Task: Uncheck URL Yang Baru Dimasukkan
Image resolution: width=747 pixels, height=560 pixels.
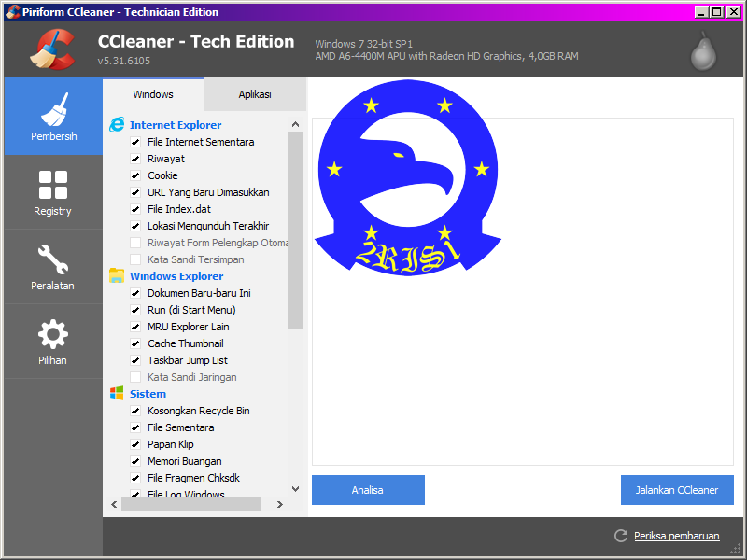Action: (x=135, y=192)
